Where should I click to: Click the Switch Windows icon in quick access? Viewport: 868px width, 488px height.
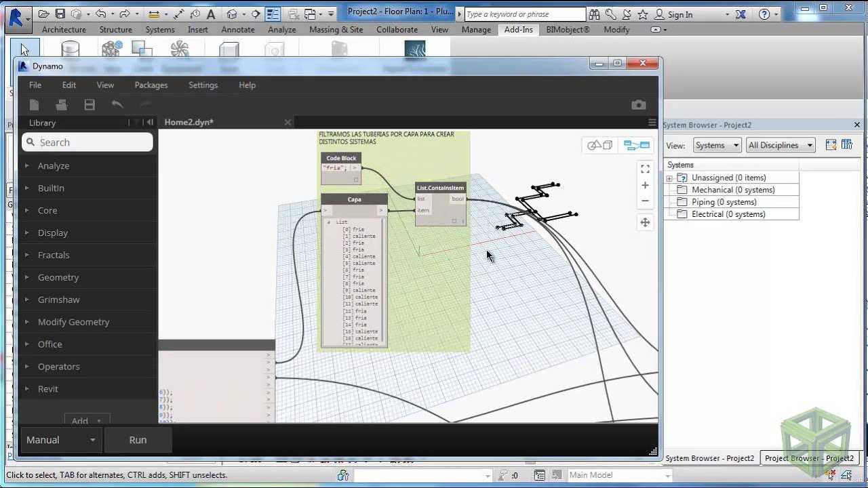pyautogui.click(x=311, y=14)
